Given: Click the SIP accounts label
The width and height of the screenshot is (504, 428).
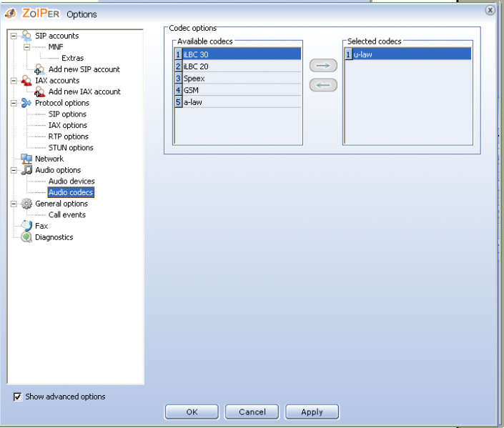Looking at the screenshot, I should (x=56, y=36).
